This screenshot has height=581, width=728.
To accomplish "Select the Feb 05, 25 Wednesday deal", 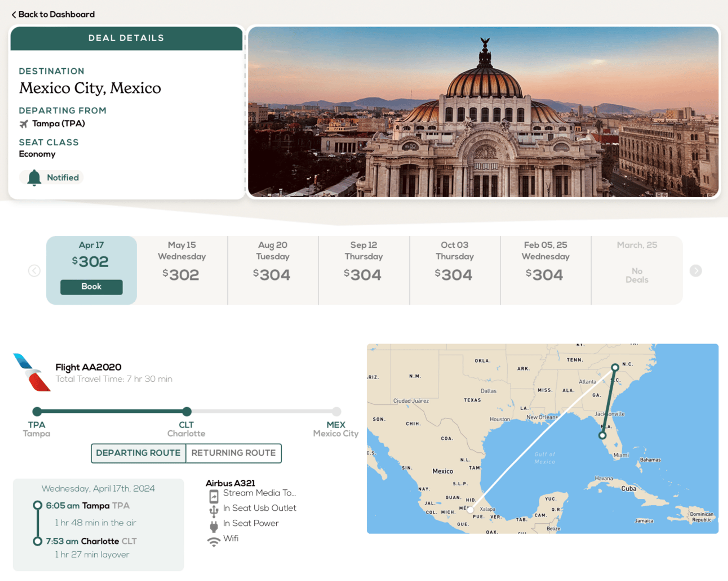I will click(546, 270).
